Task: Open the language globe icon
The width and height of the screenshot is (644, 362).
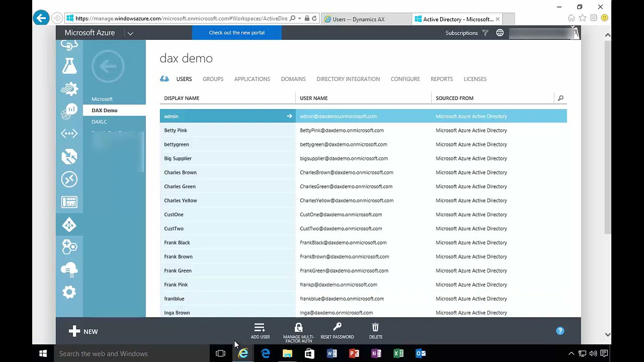Action: click(x=500, y=33)
